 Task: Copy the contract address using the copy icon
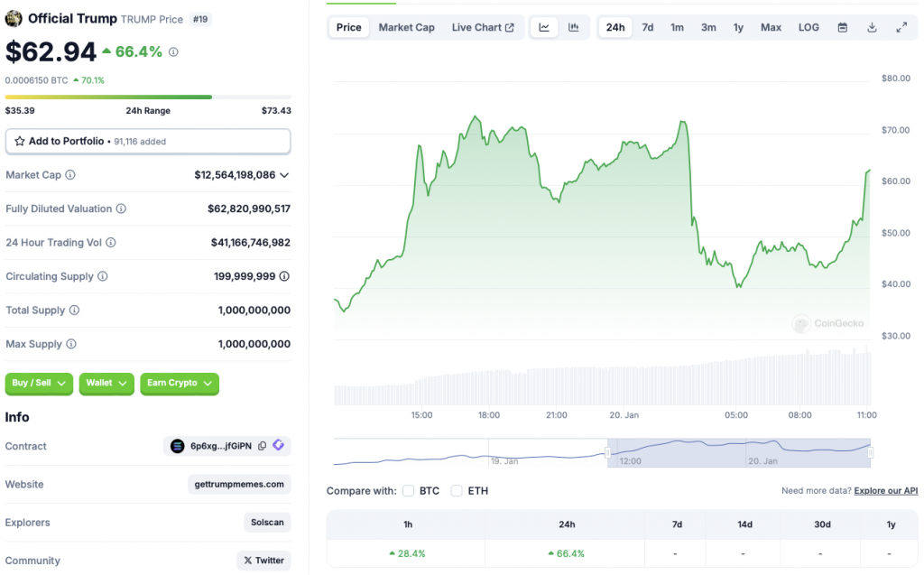click(263, 446)
